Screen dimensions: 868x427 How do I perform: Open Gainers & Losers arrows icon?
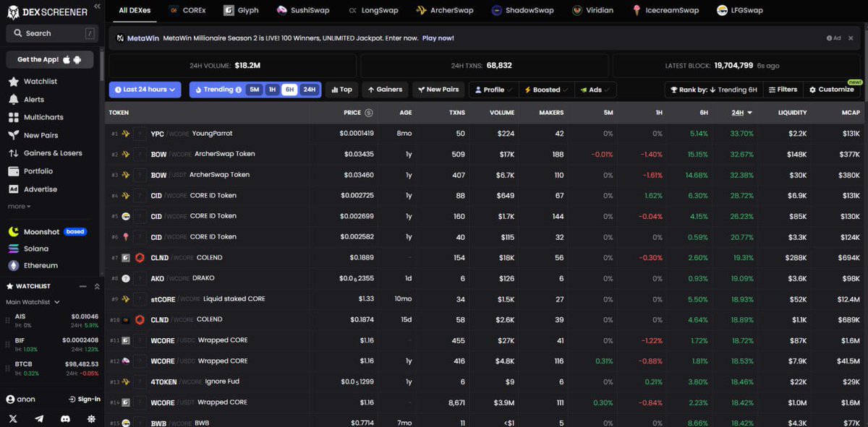click(x=14, y=153)
